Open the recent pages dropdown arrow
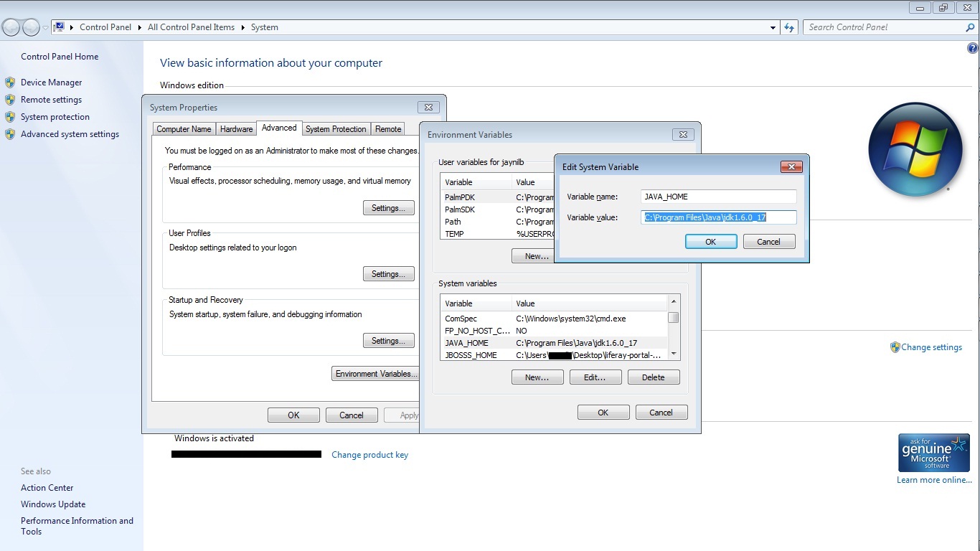Image resolution: width=980 pixels, height=551 pixels. coord(45,28)
